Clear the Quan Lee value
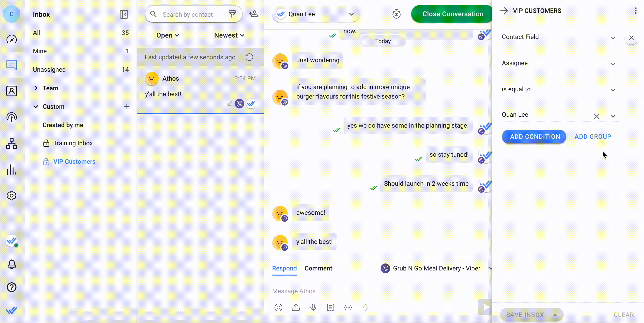 coord(597,116)
